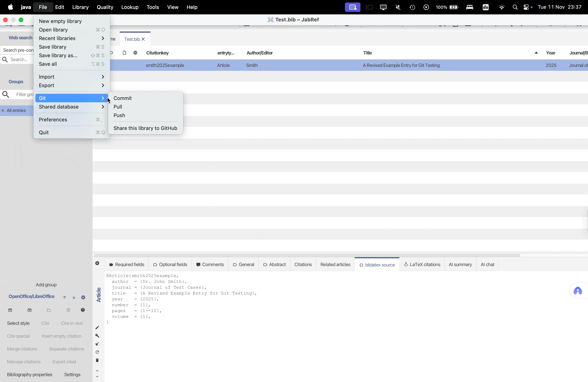Delete entry with the trash icon
This screenshot has width=588, height=382.
(97, 360)
